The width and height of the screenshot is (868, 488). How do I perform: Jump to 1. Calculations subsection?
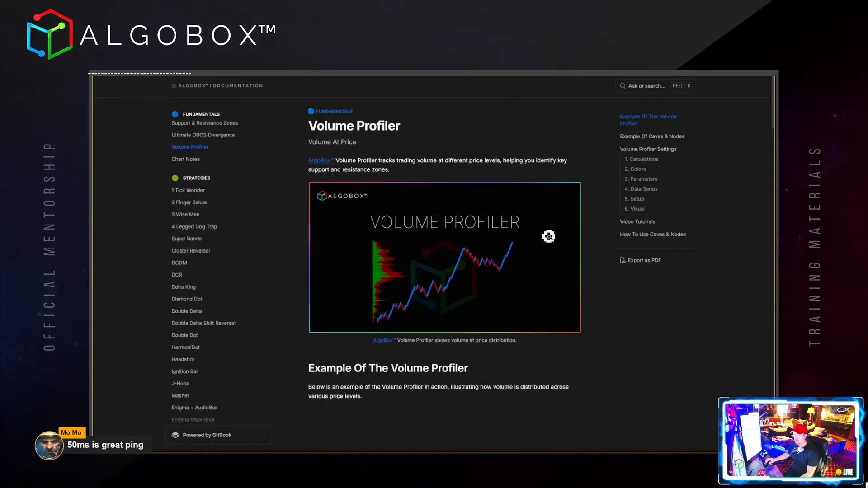click(641, 159)
